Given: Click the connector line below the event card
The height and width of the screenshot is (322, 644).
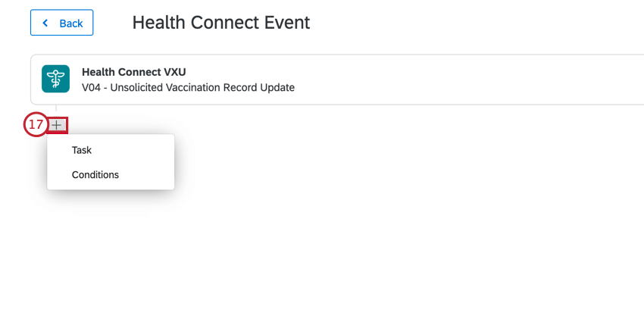Looking at the screenshot, I should coord(56,111).
